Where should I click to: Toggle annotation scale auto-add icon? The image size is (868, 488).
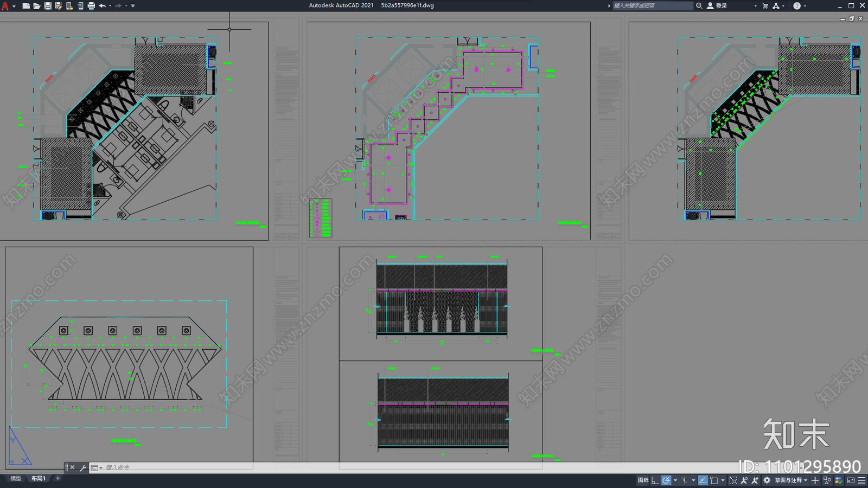(x=755, y=480)
